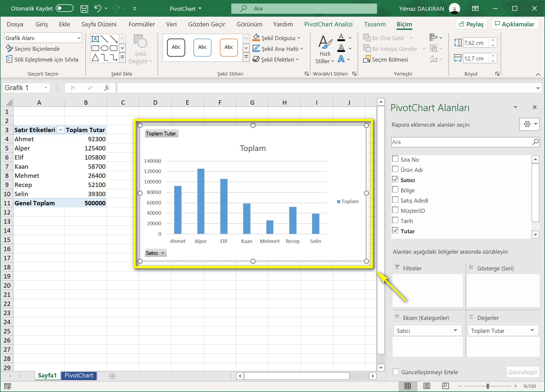The height and width of the screenshot is (392, 545).
Task: Select the Oval shape icon
Action: click(x=104, y=48)
